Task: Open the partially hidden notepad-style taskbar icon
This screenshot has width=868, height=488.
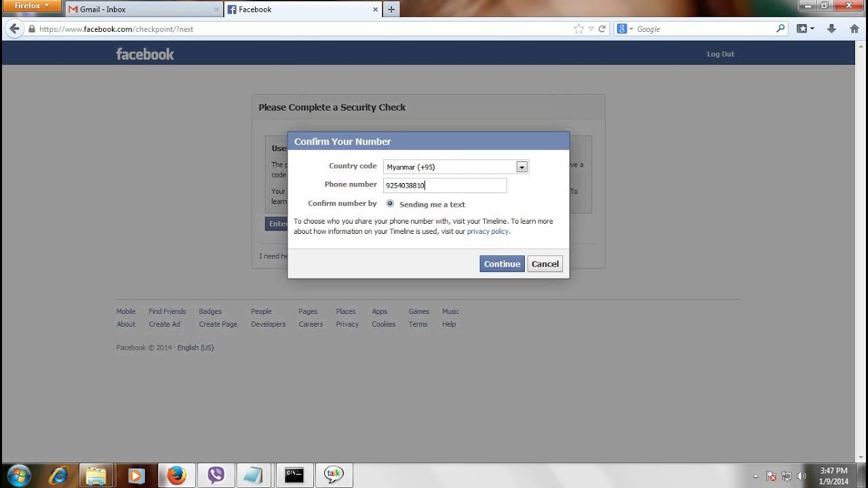Action: coord(253,475)
